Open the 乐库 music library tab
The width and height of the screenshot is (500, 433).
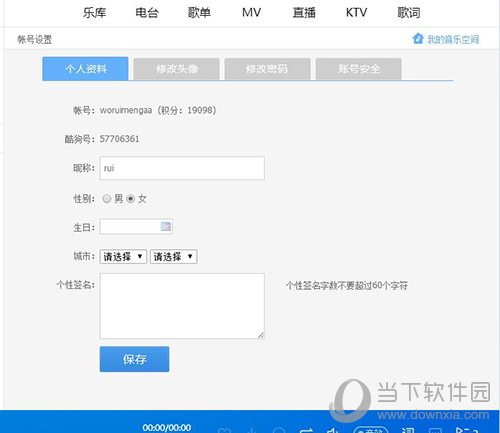coord(94,13)
